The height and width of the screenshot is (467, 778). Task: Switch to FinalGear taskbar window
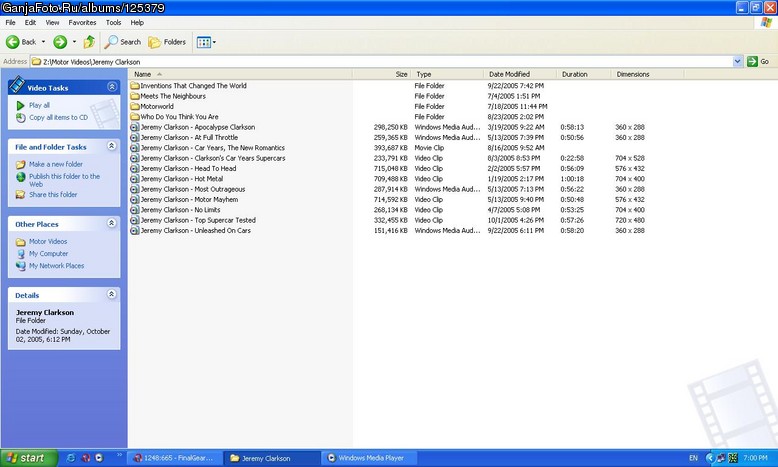(175, 458)
